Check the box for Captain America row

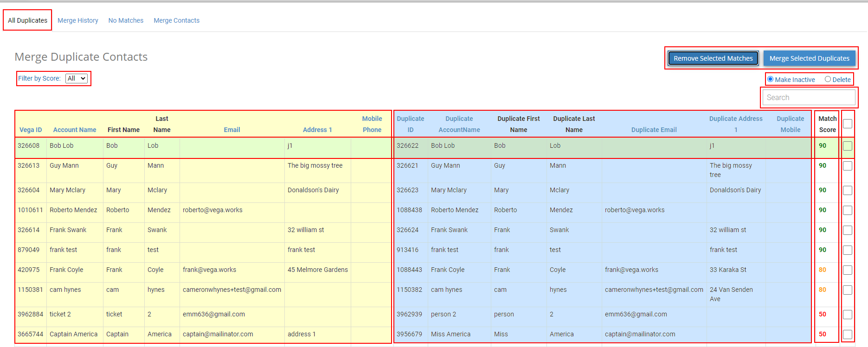coord(848,334)
